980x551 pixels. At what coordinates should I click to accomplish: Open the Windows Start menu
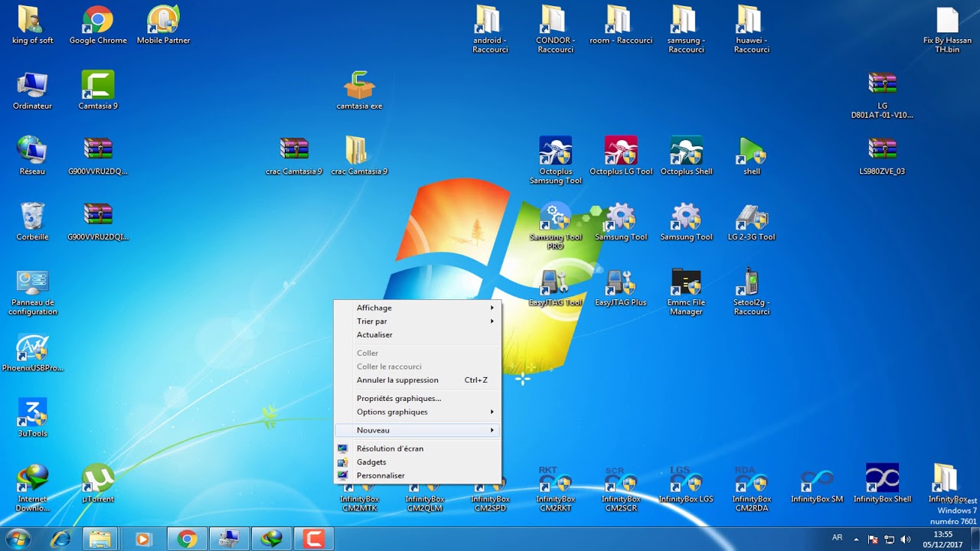click(17, 539)
